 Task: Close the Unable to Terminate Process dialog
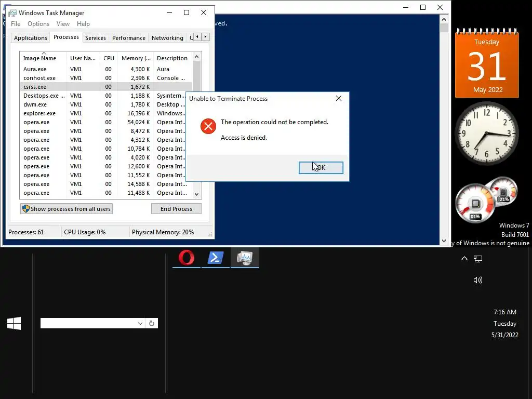[339, 98]
